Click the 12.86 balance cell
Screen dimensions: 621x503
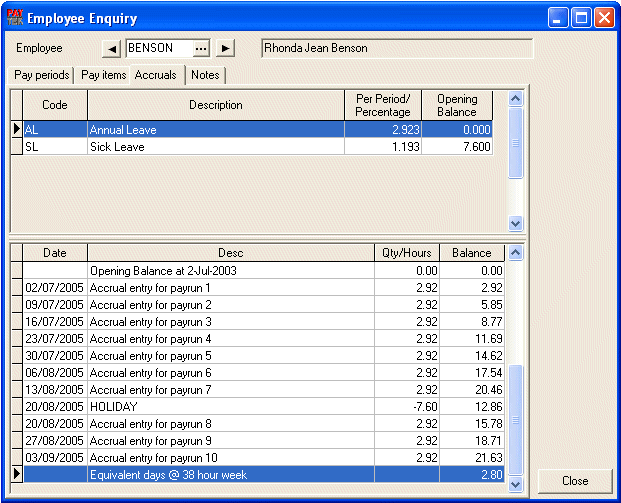point(472,407)
